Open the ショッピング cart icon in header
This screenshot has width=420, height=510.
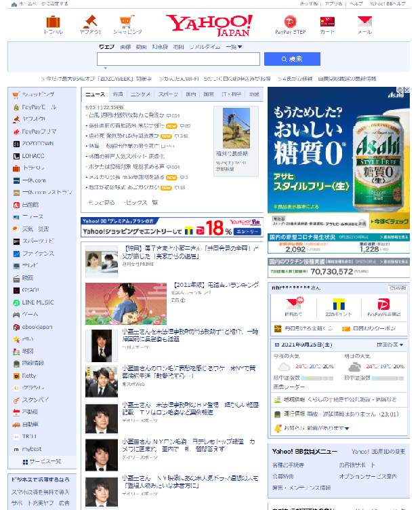pyautogui.click(x=127, y=22)
